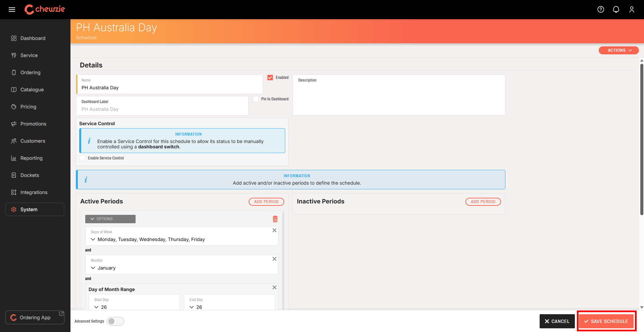Click the Dashboard Label input field
Viewport: 644px width, 332px height.
coord(162,106)
